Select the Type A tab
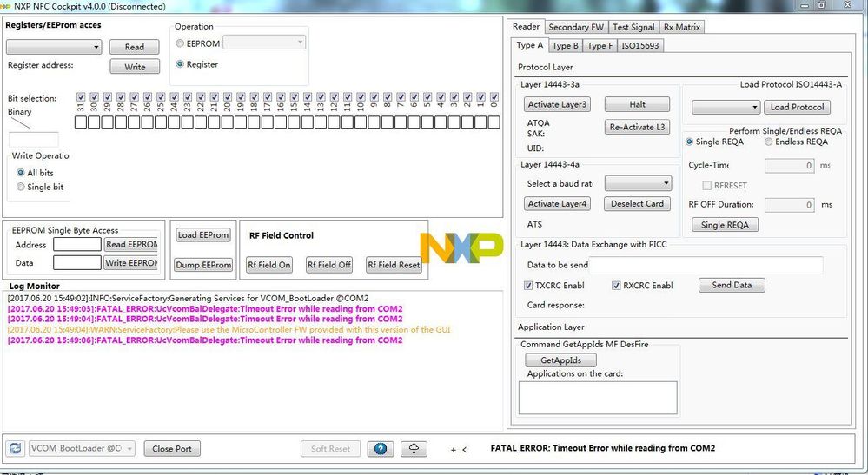Screen dimensions: 868x475 coord(530,45)
